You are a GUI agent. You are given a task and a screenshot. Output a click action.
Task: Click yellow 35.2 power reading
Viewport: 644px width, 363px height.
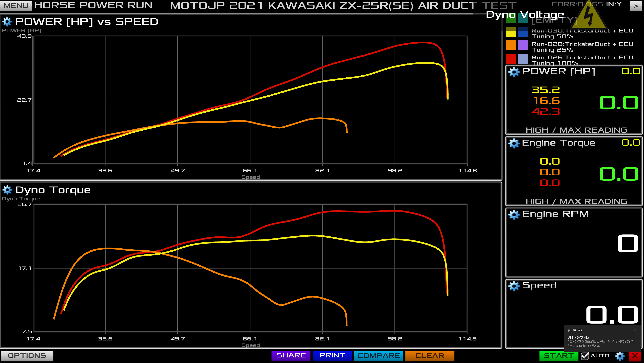click(545, 90)
